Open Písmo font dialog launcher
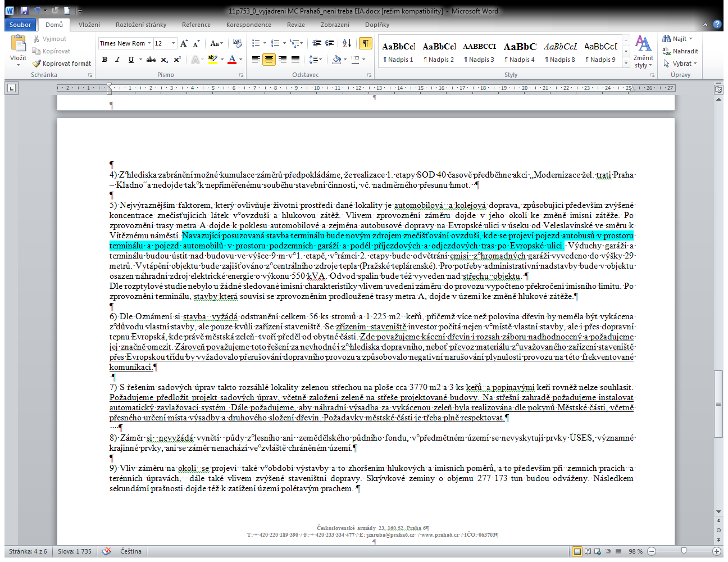 pos(242,75)
